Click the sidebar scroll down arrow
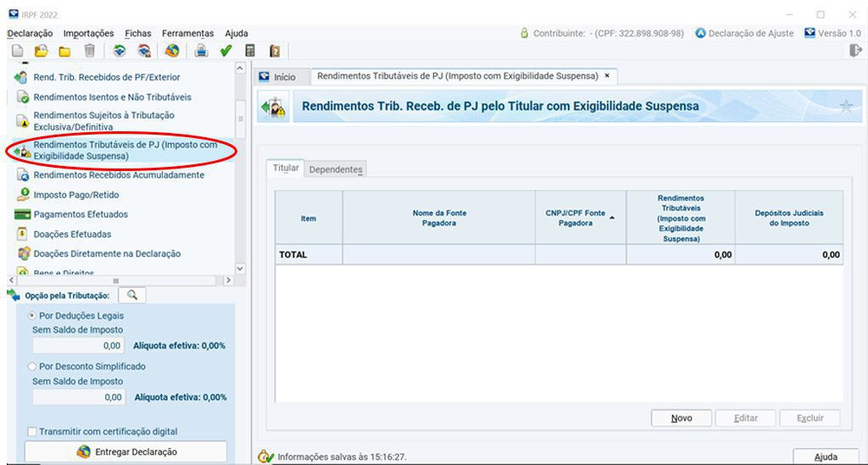868x465 pixels. (x=240, y=268)
